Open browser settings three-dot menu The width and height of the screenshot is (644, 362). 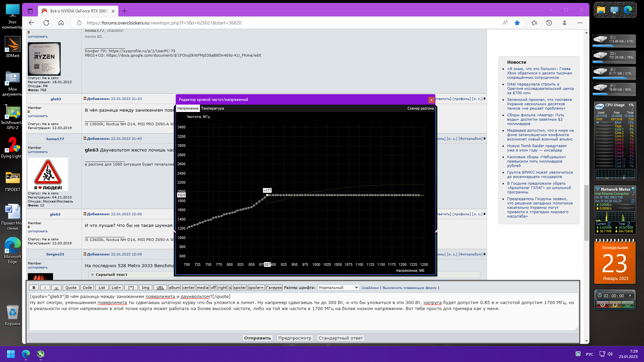[580, 23]
